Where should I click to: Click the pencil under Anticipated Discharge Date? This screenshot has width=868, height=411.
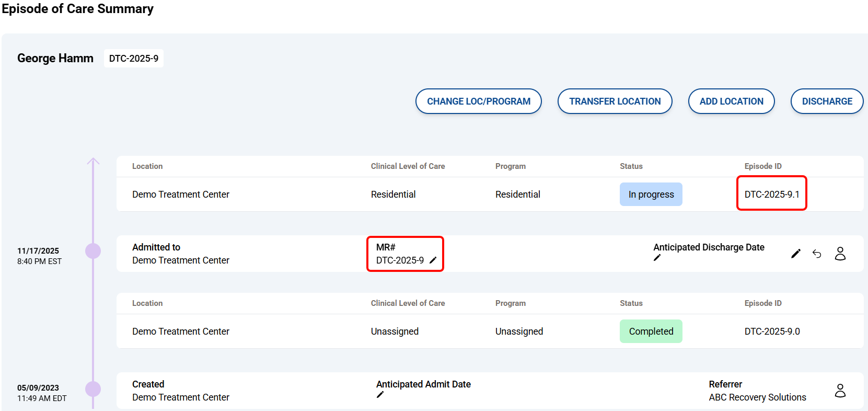click(x=657, y=258)
